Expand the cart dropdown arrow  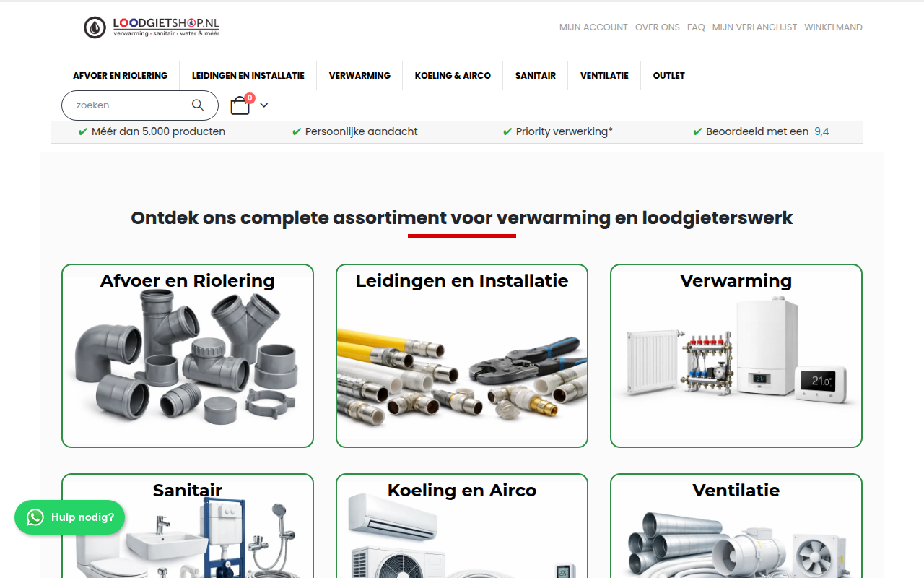264,105
